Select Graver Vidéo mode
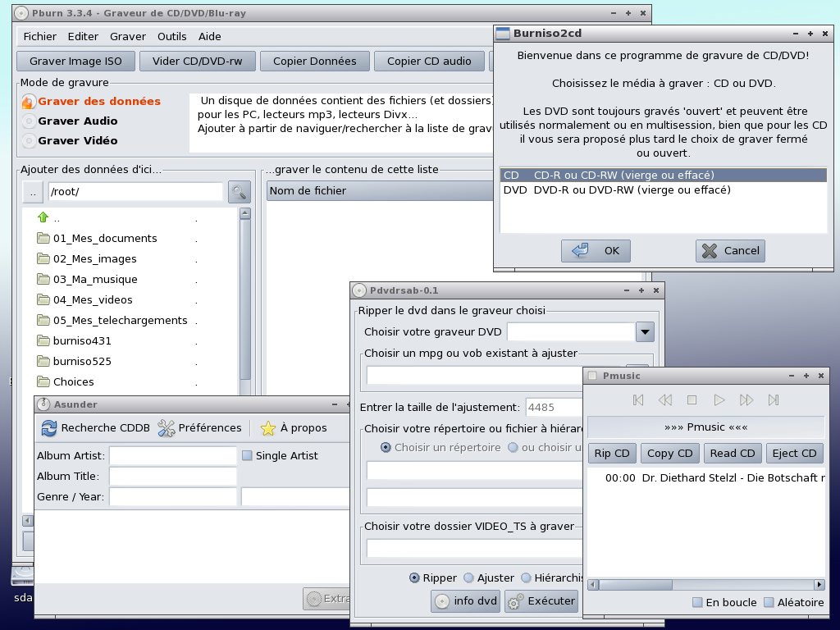The height and width of the screenshot is (630, 840). (29, 141)
